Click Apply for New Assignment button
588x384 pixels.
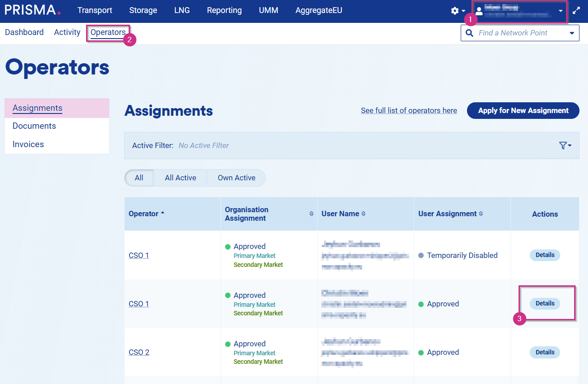523,111
